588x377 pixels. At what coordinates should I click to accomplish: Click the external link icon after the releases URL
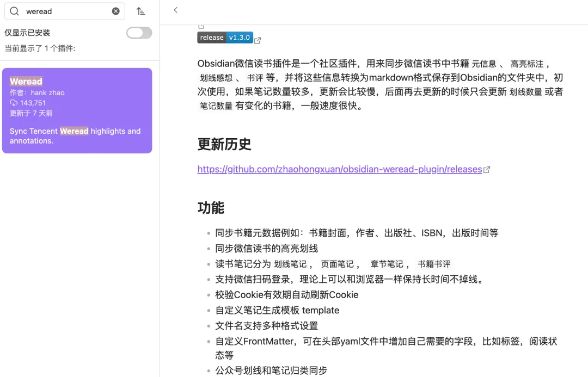click(487, 169)
